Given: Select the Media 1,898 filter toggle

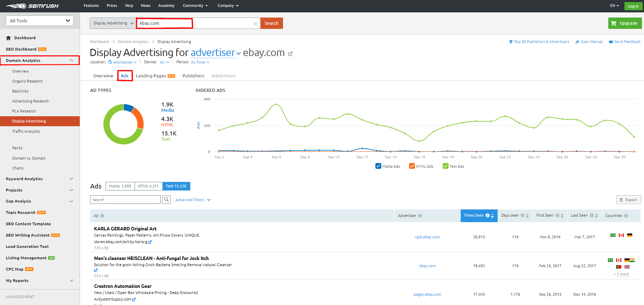Looking at the screenshot, I should click(x=120, y=186).
